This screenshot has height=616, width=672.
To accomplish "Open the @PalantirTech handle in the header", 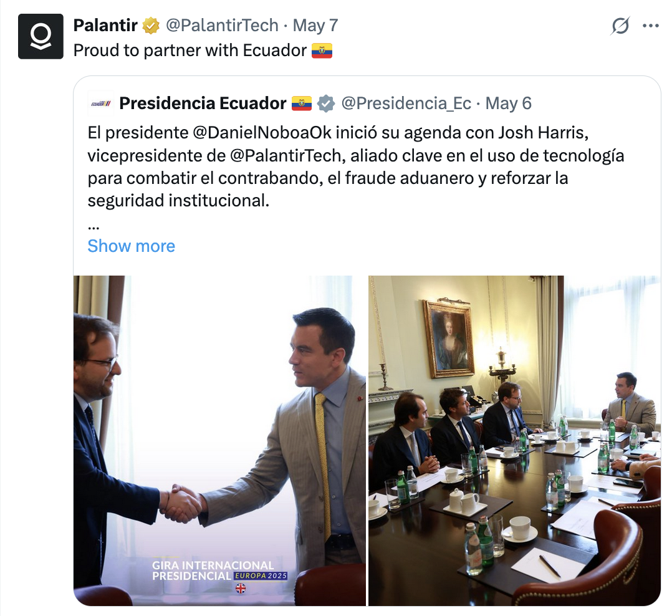I will [222, 26].
